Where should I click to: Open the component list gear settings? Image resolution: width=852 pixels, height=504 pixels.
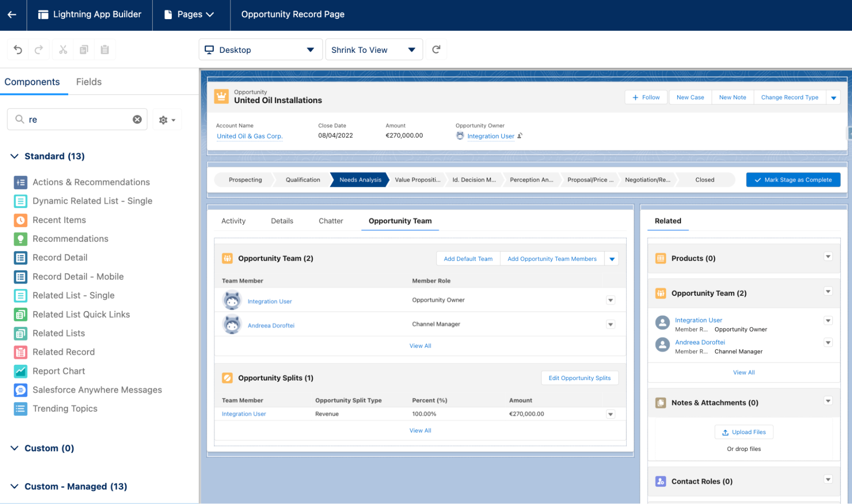(x=167, y=120)
